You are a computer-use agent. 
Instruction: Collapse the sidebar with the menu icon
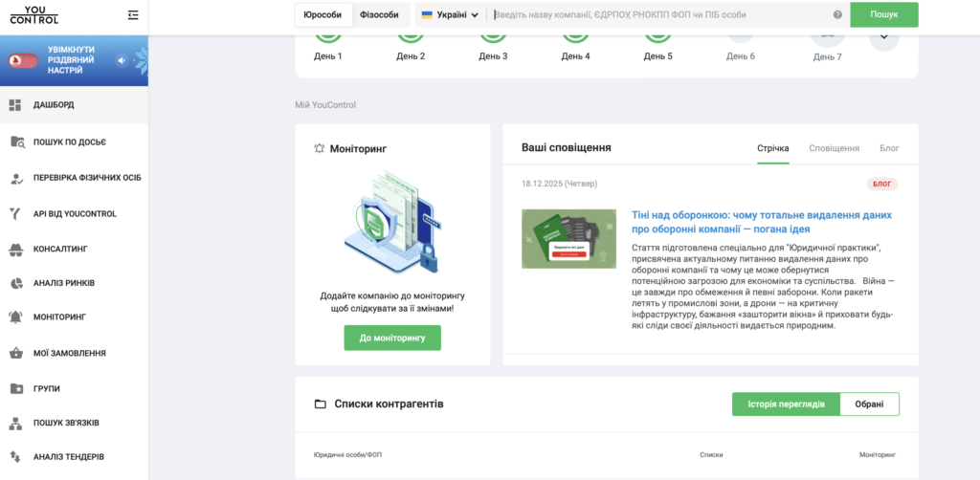coord(132,15)
